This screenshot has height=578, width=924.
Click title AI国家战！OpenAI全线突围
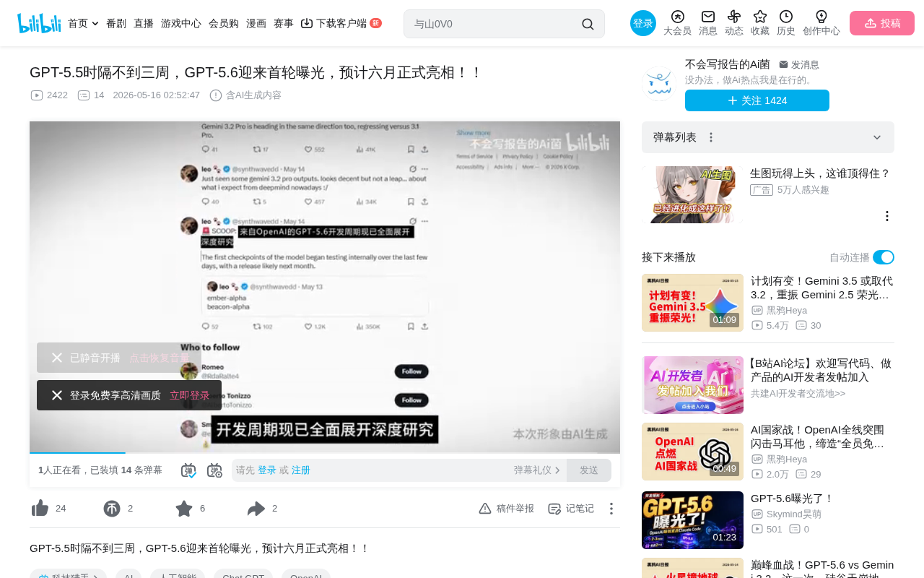coord(817,436)
